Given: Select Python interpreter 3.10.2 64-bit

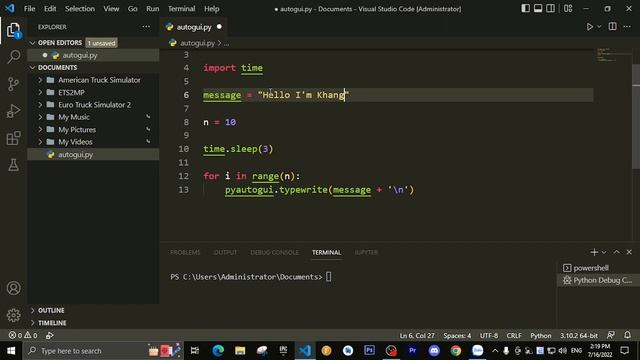Looking at the screenshot, I should [x=578, y=336].
